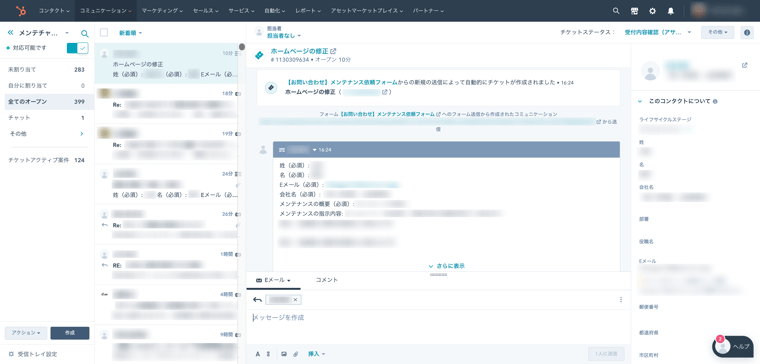Select the 自分に割り当て view
Image resolution: width=760 pixels, height=364 pixels.
pyautogui.click(x=47, y=86)
